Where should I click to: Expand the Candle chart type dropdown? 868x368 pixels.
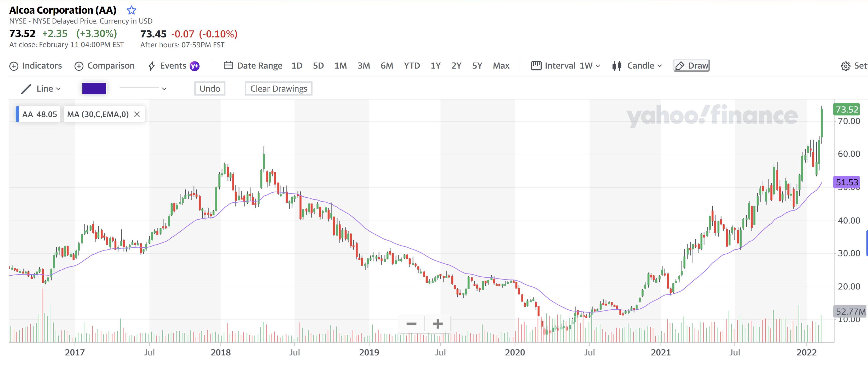click(x=637, y=66)
